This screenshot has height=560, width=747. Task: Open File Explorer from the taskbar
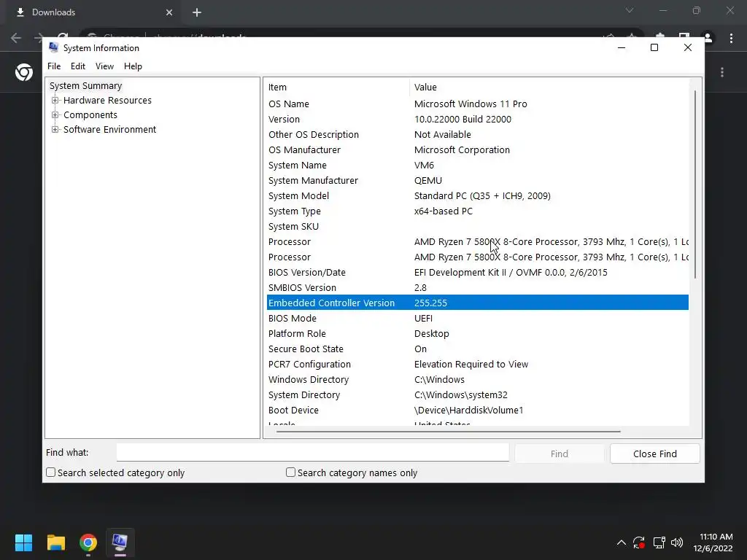click(56, 542)
